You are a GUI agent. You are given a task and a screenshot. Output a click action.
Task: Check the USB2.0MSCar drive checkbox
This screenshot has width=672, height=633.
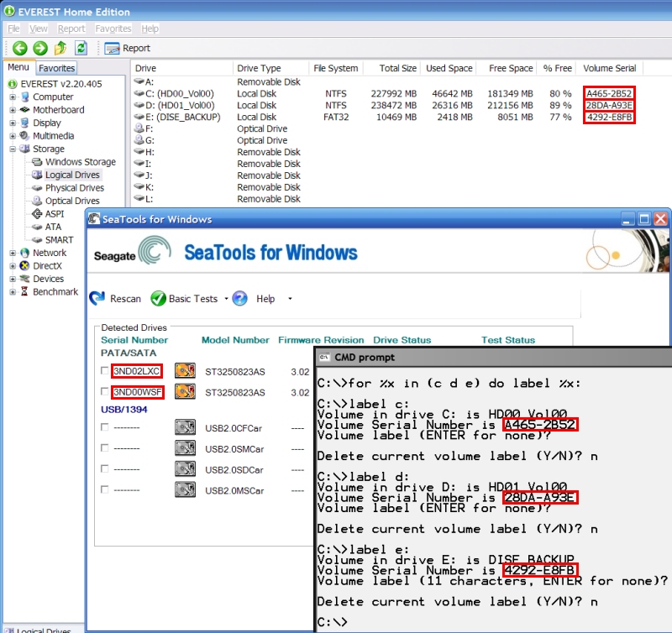[104, 489]
